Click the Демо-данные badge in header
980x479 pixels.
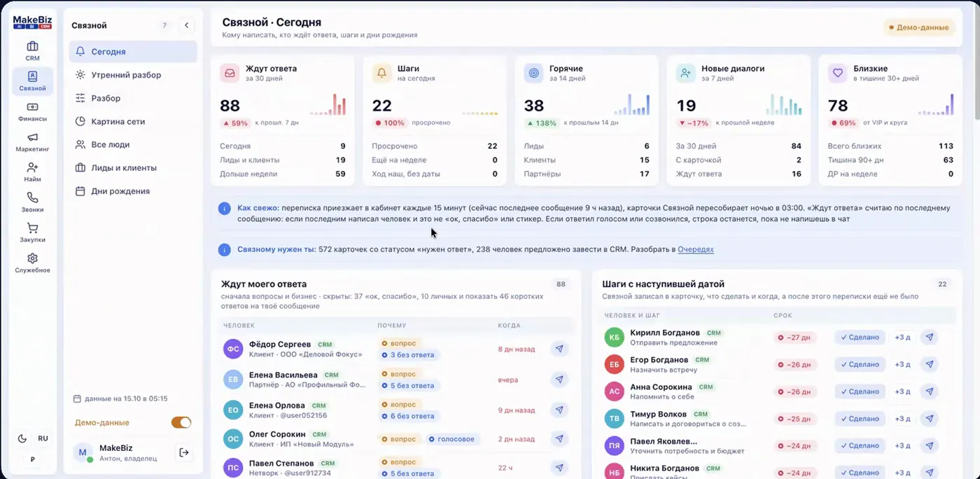coord(919,27)
